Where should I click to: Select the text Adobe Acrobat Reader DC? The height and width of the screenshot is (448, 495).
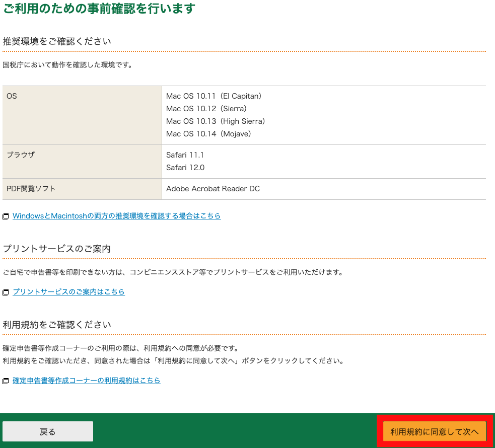click(213, 189)
